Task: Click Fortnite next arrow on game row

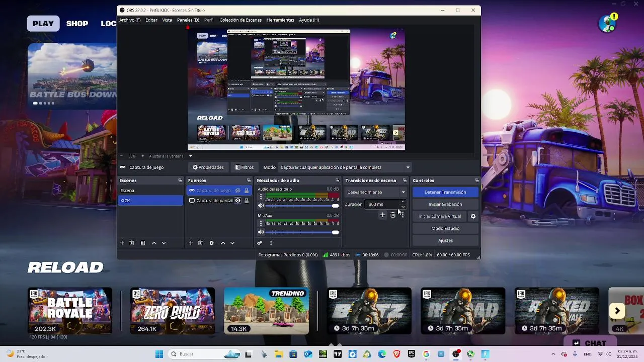Action: (617, 311)
